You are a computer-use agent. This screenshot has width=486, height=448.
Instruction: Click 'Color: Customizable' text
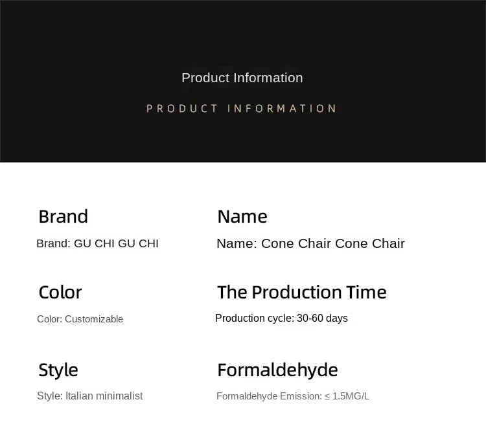coord(80,319)
